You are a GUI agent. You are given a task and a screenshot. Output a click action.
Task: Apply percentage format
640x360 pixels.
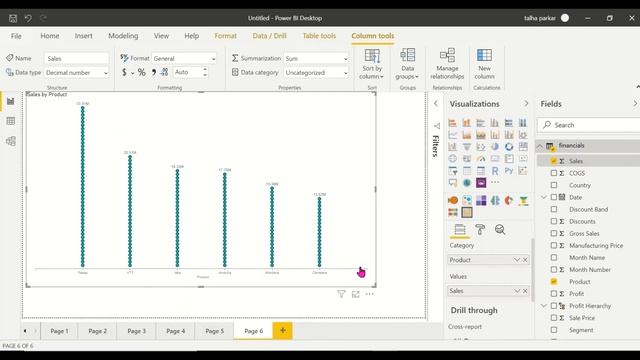tap(142, 72)
